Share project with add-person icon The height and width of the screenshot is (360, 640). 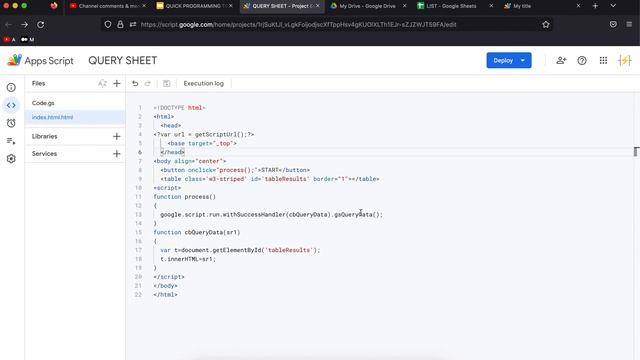pos(561,60)
